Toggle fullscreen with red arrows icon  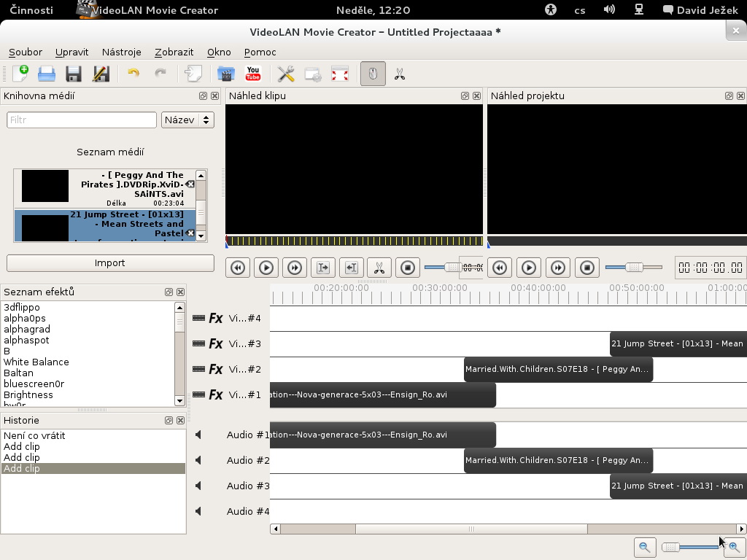tap(340, 74)
